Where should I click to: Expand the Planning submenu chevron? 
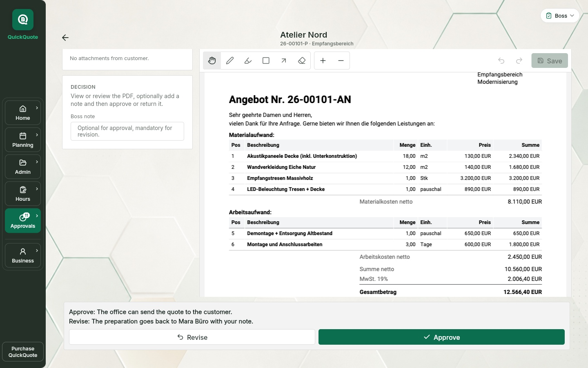point(37,135)
